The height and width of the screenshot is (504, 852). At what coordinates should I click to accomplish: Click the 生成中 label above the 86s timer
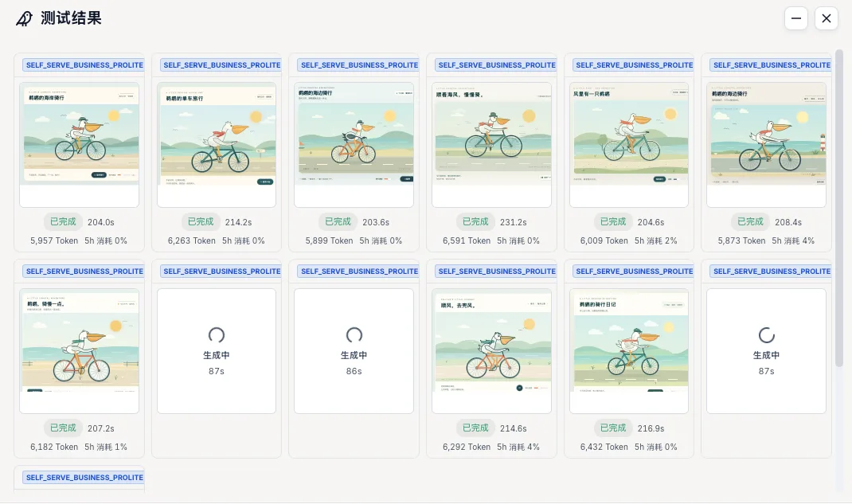(354, 355)
